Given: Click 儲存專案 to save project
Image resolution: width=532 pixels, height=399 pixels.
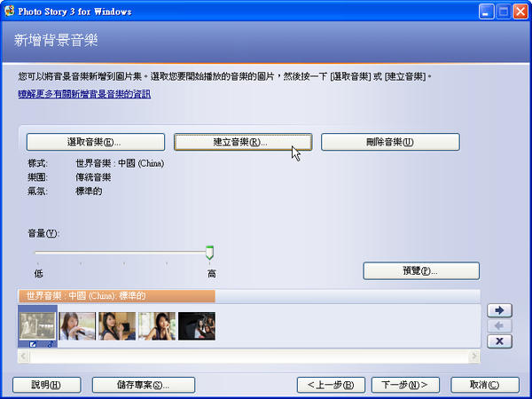Looking at the screenshot, I should click(144, 385).
